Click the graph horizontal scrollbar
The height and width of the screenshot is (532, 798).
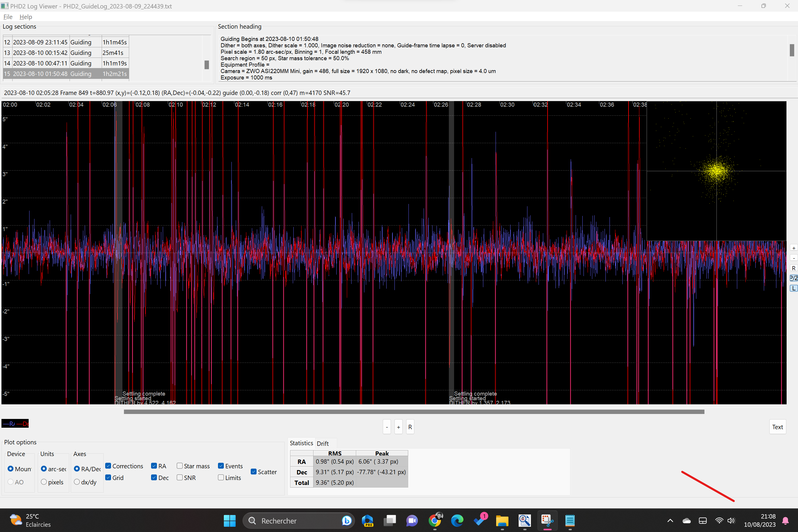click(x=414, y=412)
